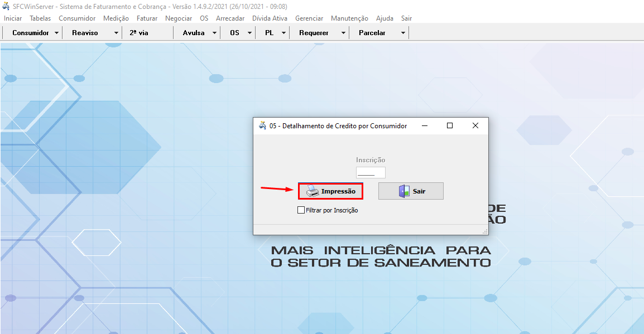This screenshot has width=644, height=334.
Task: Click the door icon on Sair button
Action: coord(404,191)
